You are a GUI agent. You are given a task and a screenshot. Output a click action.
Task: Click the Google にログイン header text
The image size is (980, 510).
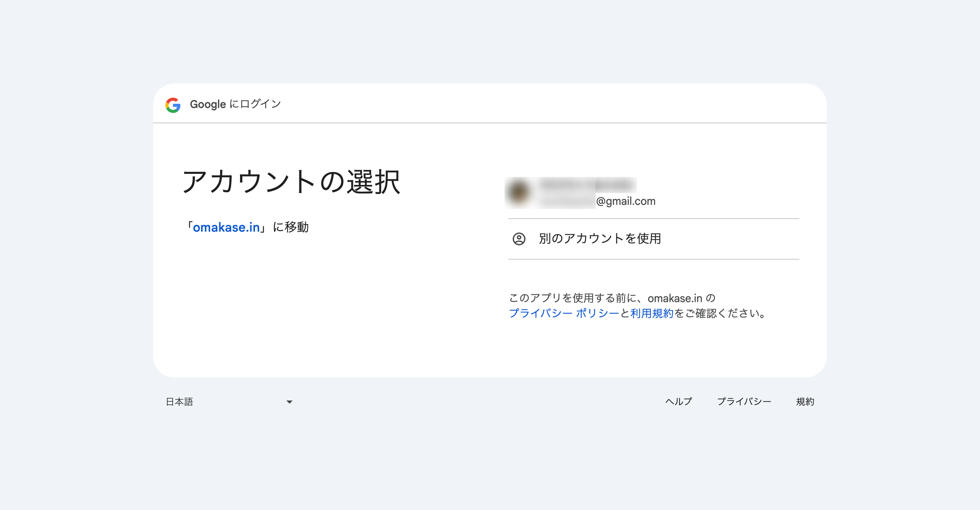pos(235,104)
